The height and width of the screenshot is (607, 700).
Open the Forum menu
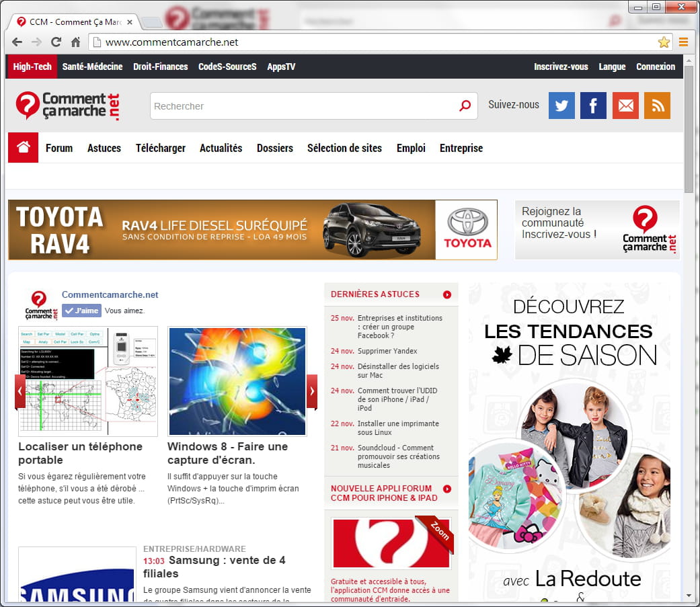click(x=59, y=148)
